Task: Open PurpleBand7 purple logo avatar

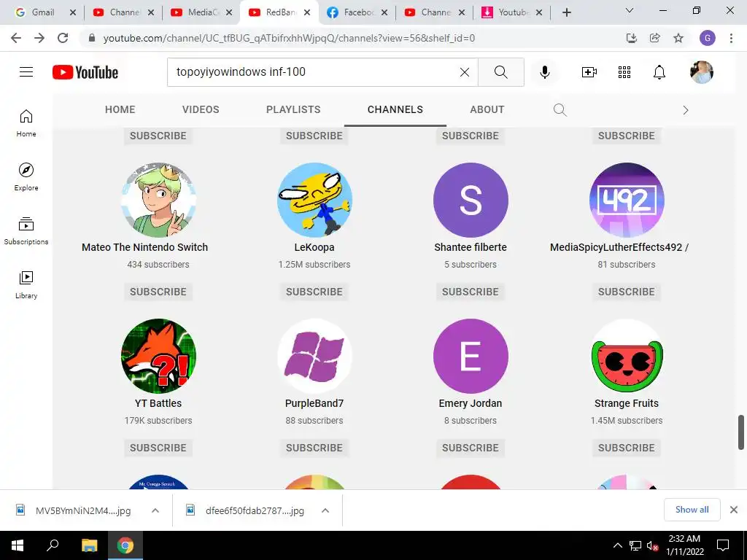Action: [314, 356]
